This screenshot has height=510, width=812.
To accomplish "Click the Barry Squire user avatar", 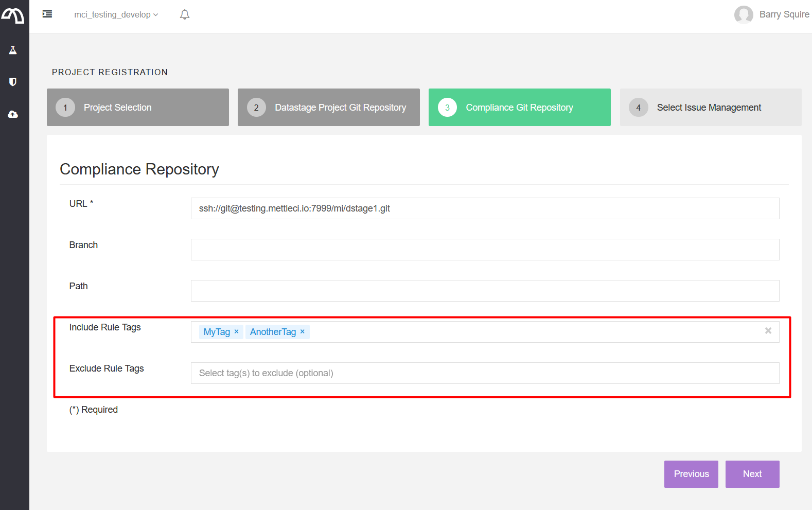I will (x=743, y=15).
